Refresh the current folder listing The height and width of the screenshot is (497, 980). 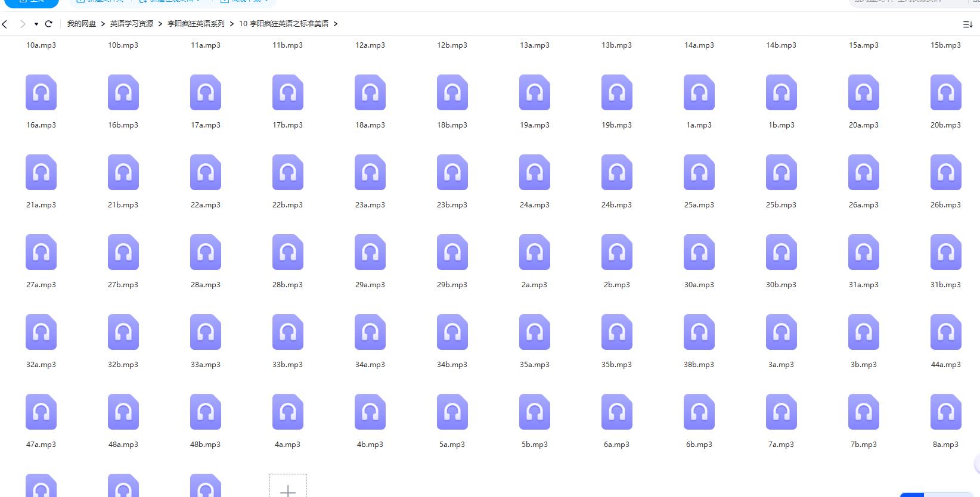[x=49, y=24]
